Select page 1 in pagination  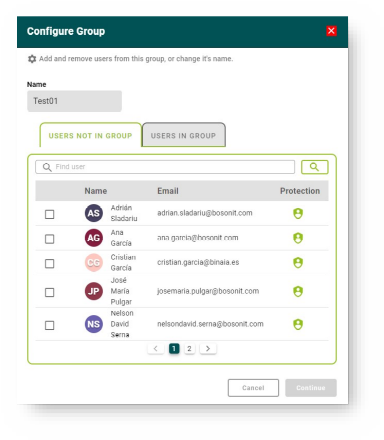(174, 349)
